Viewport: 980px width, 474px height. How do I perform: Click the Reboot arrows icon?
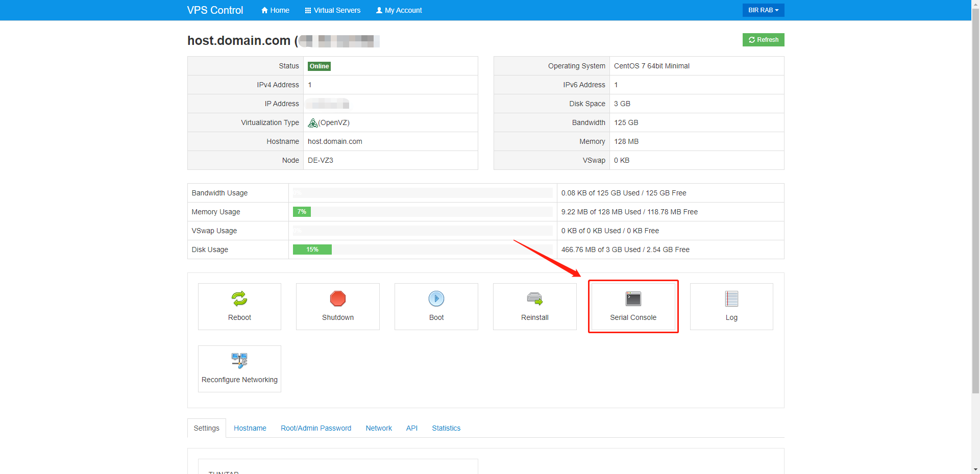pos(239,298)
